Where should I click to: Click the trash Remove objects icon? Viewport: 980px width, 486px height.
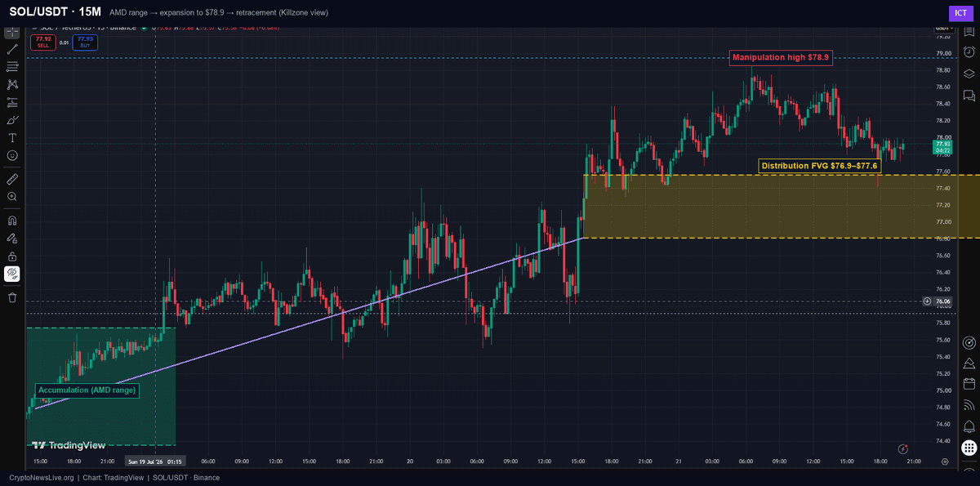pos(12,297)
